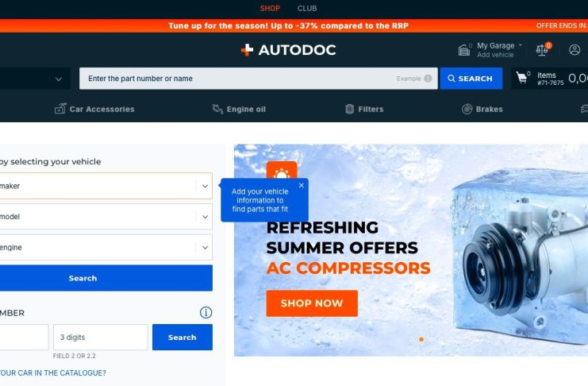588x386 pixels.
Task: Click the SHOP NOW banner button
Action: (312, 303)
